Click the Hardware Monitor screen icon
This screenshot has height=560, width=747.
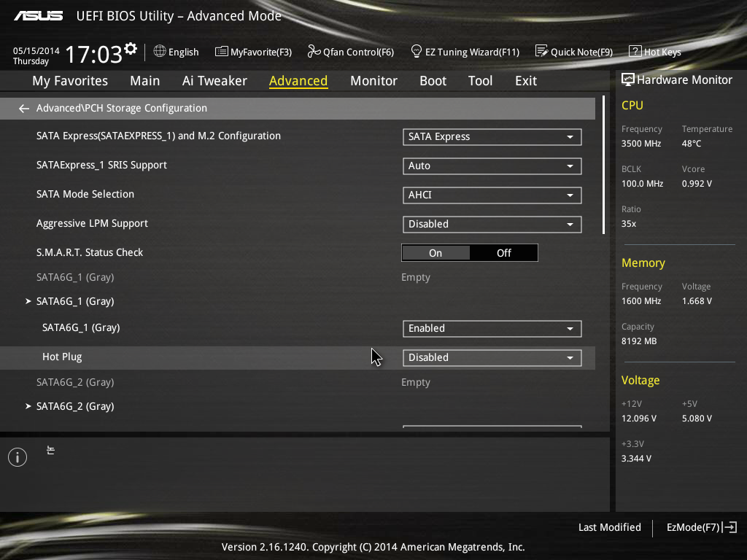[x=628, y=79]
